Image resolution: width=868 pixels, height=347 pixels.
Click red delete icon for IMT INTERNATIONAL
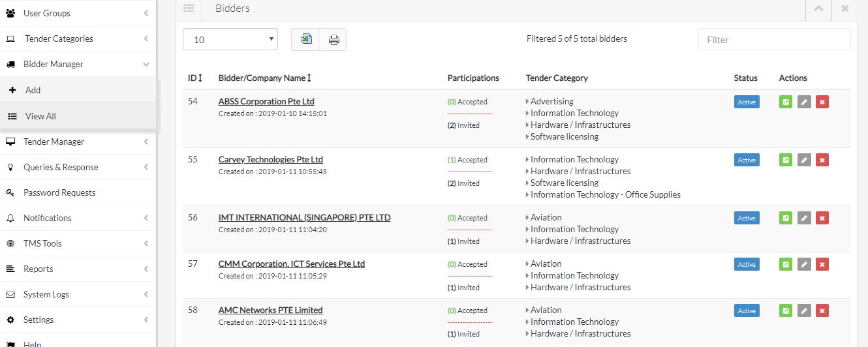[x=822, y=219]
